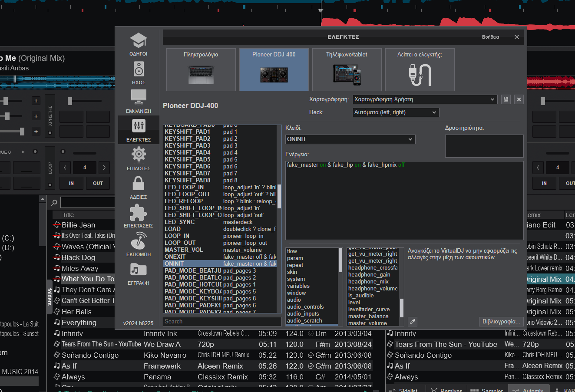Click the folders side tab
575x392 pixels.
(49, 296)
